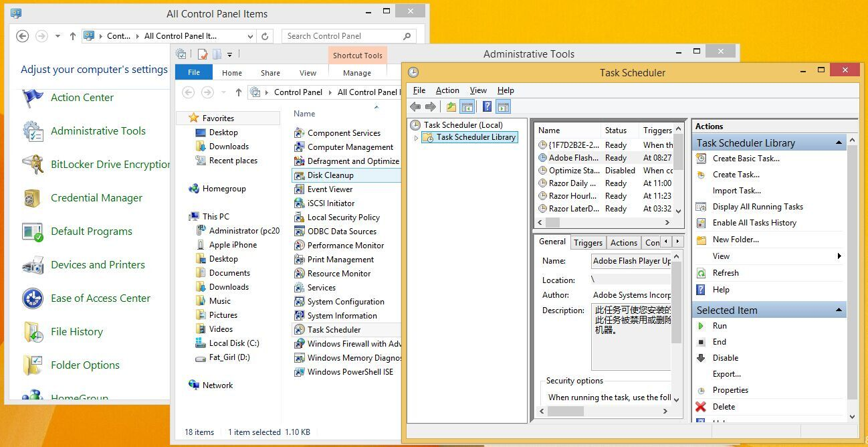868x447 pixels.
Task: Click Enable All Tasks History
Action: click(x=754, y=223)
